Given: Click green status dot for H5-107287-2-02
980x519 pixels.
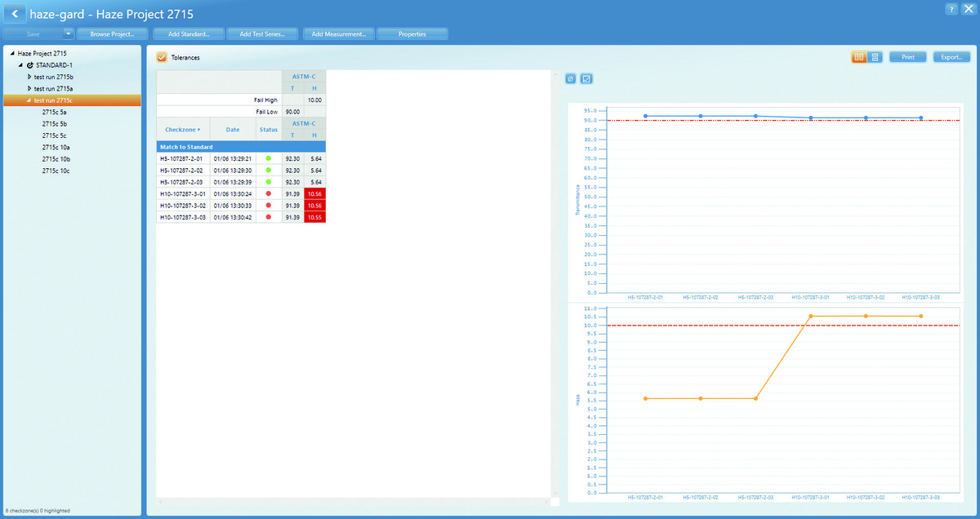Looking at the screenshot, I should [269, 170].
